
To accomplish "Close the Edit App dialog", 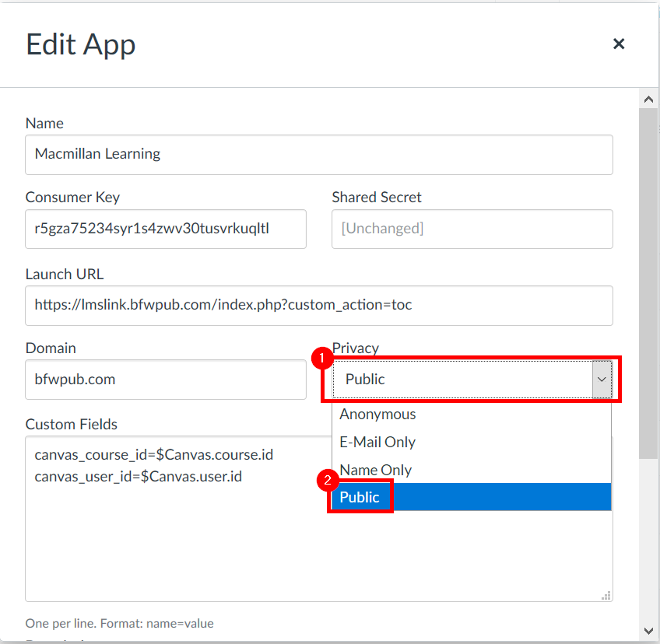I will pos(618,44).
